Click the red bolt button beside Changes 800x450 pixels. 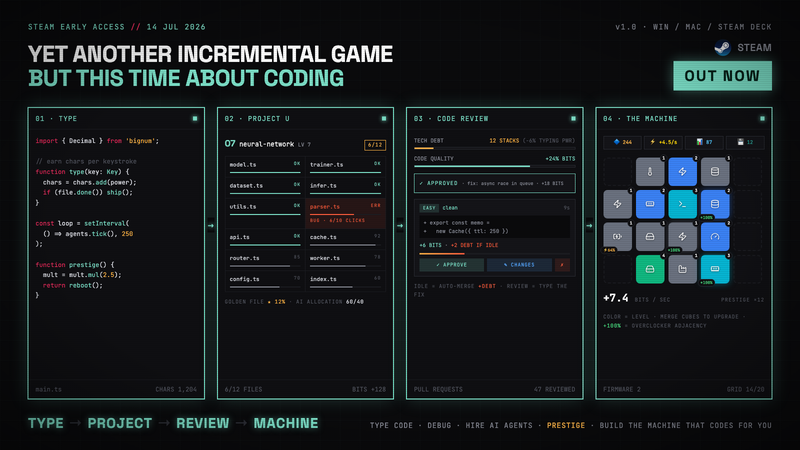pos(562,265)
